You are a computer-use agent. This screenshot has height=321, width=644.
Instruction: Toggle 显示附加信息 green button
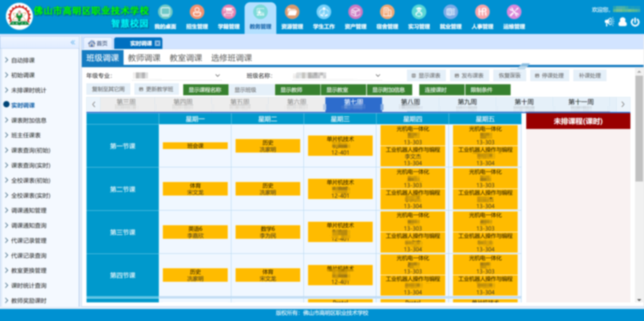pyautogui.click(x=389, y=90)
